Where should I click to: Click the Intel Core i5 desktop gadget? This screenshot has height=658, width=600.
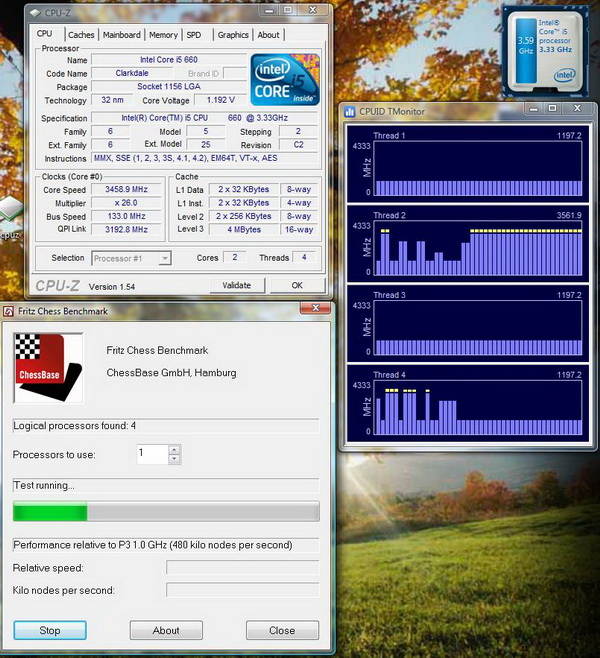[545, 51]
